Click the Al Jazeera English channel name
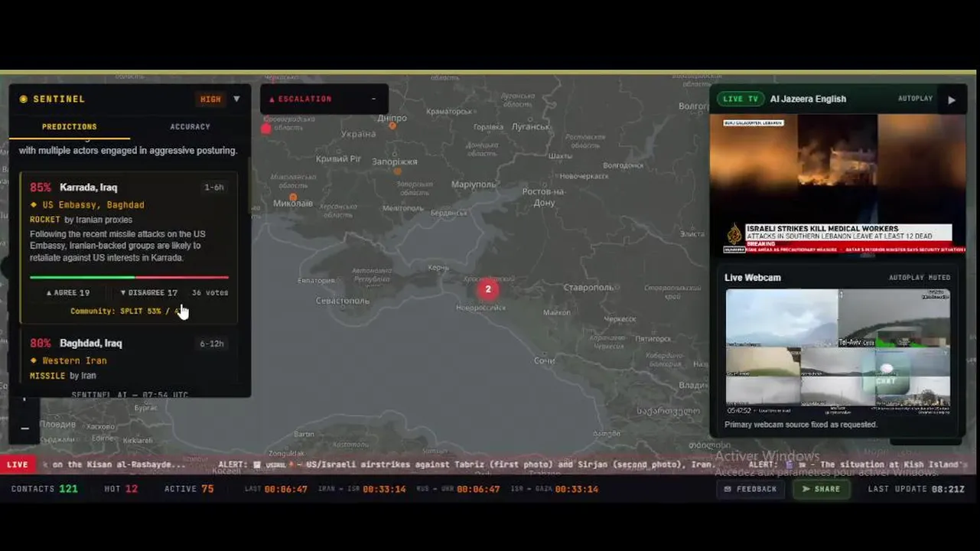 point(808,99)
